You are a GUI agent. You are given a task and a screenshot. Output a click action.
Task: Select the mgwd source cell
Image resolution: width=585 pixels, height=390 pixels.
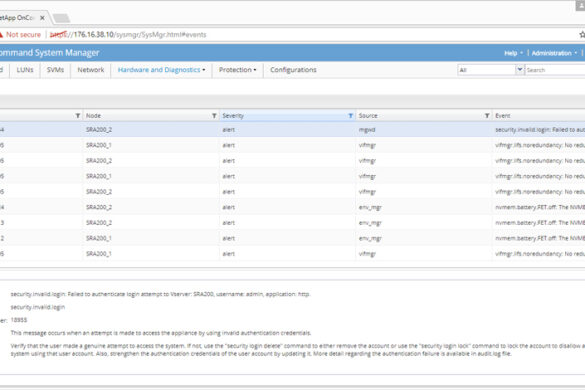click(367, 130)
